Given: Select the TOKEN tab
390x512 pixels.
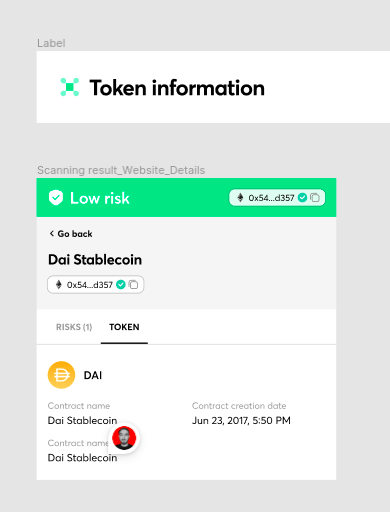Looking at the screenshot, I should [124, 327].
